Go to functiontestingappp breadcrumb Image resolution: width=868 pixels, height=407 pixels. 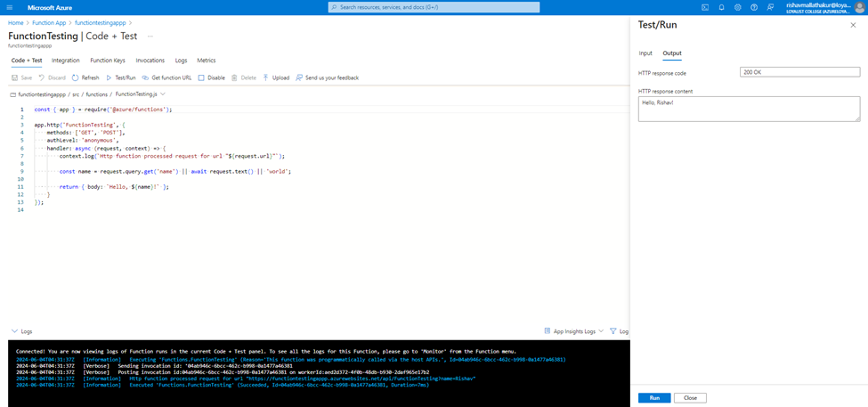tap(101, 22)
